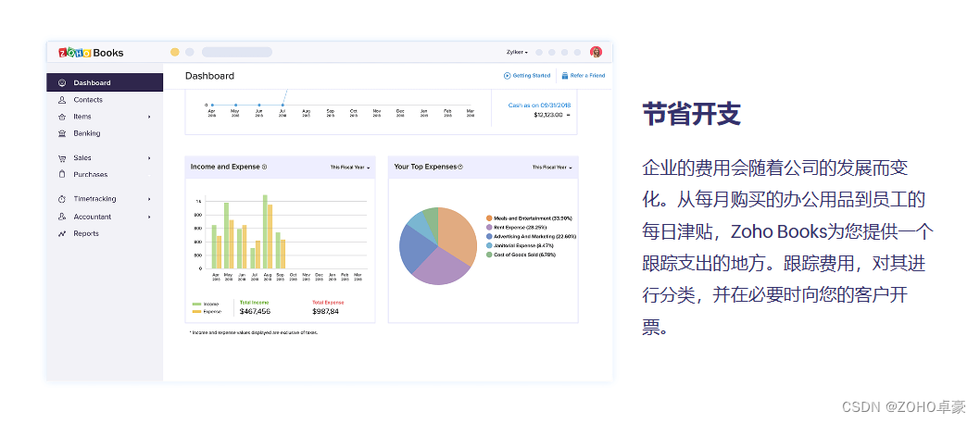Image resolution: width=980 pixels, height=423 pixels.
Task: Click the Refer a Friend gift icon
Action: 565,76
